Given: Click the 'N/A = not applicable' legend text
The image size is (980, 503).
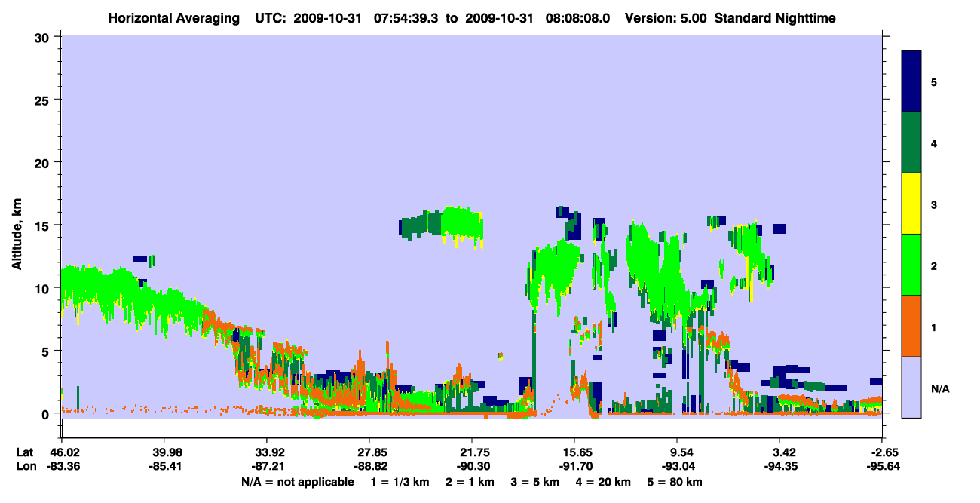Looking at the screenshot, I should [x=297, y=482].
